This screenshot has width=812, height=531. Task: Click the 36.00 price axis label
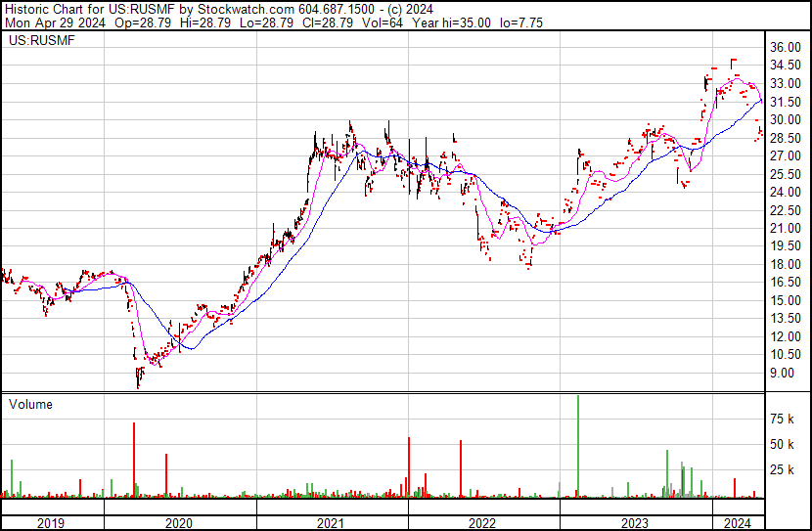(784, 47)
